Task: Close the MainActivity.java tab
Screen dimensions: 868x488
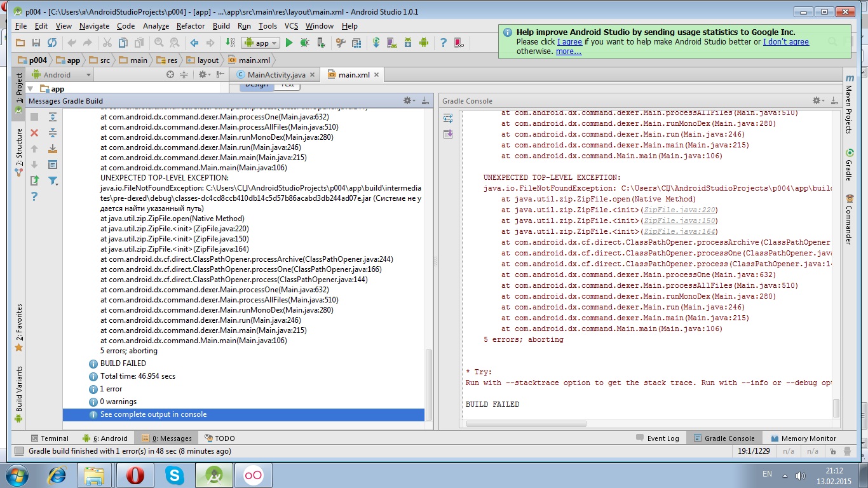Action: tap(313, 75)
